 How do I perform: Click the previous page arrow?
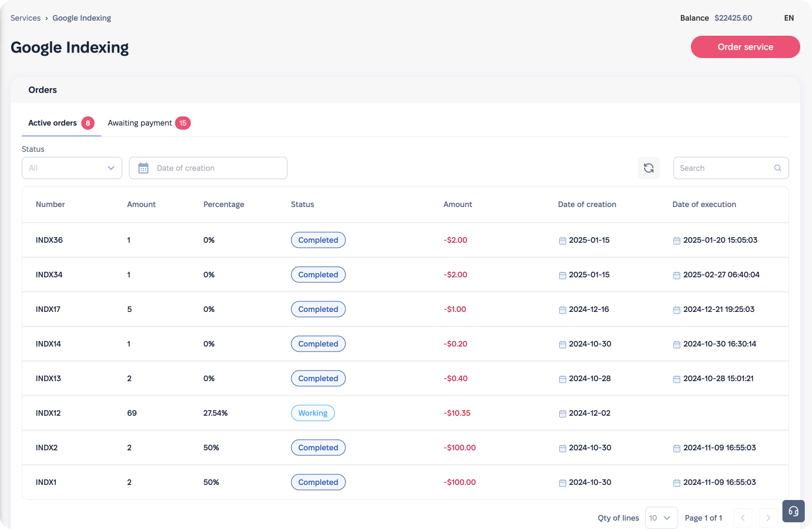pyautogui.click(x=743, y=518)
